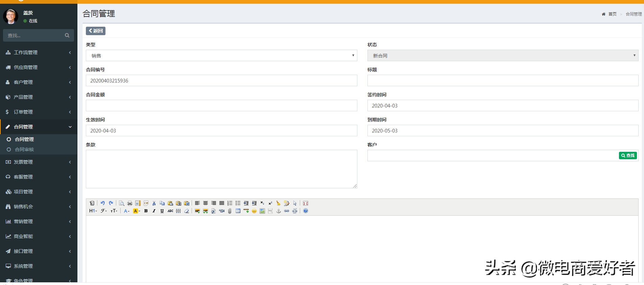Align text left in editor
Viewport: 644px width, 285px height.
[x=197, y=203]
